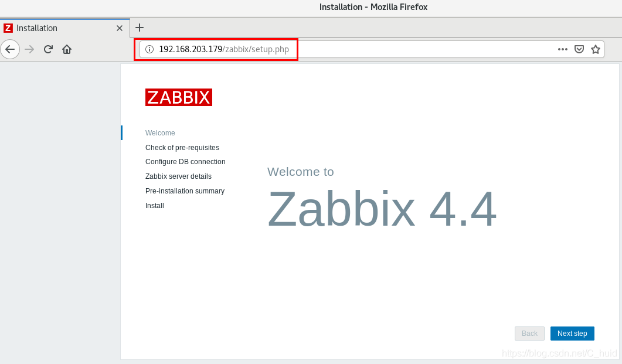Bookmark this page with the star icon
Image resolution: width=622 pixels, height=364 pixels.
pos(596,49)
